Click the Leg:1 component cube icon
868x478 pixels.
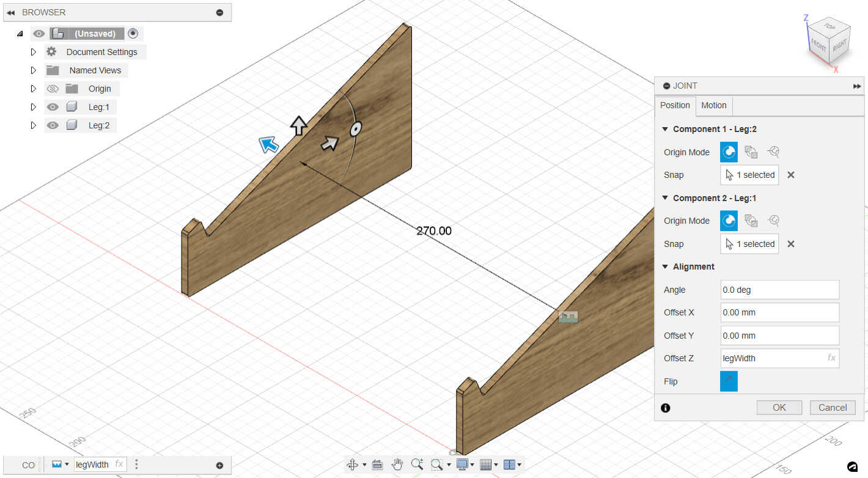point(72,107)
